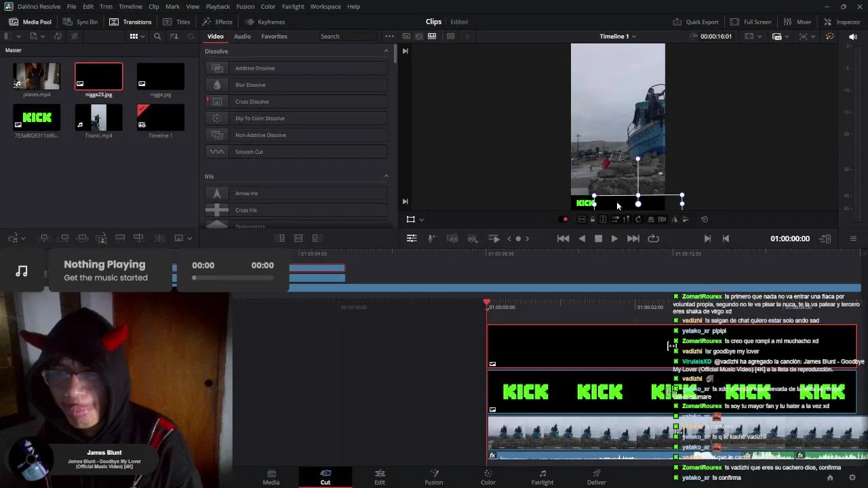Open the Workspace menu
Image resolution: width=868 pixels, height=488 pixels.
point(325,6)
